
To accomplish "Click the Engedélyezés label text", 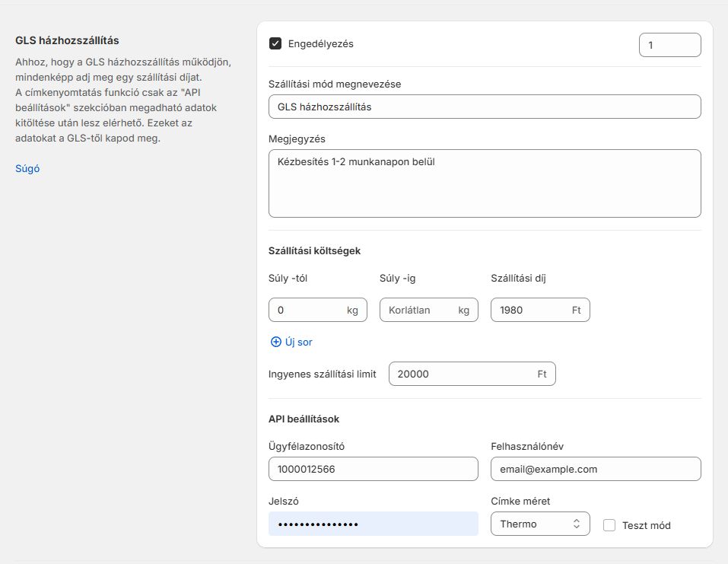I will [x=320, y=43].
